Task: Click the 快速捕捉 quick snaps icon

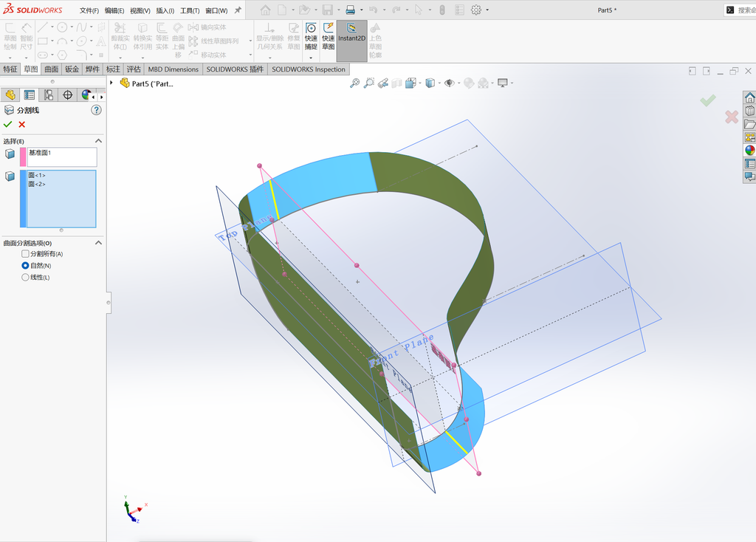Action: tap(311, 37)
